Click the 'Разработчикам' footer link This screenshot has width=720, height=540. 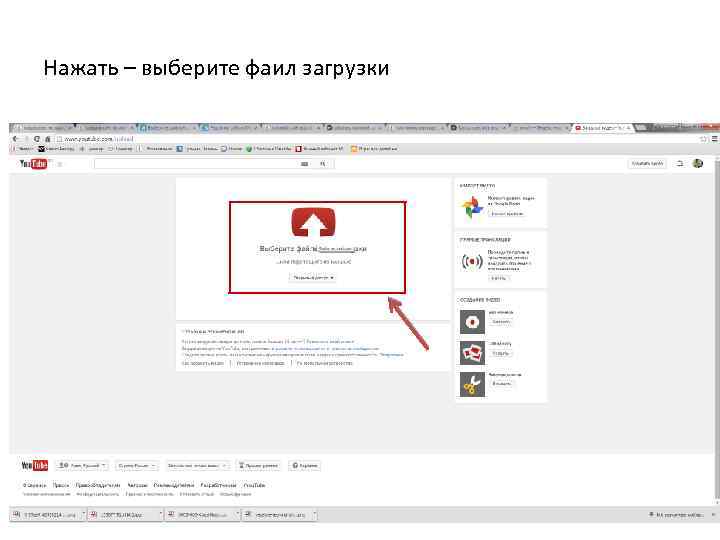click(218, 485)
